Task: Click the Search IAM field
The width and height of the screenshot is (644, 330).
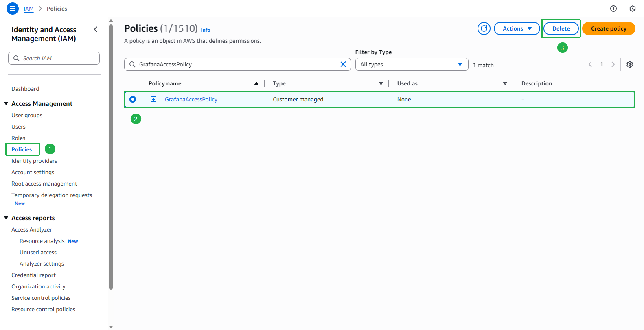Action: pos(54,58)
